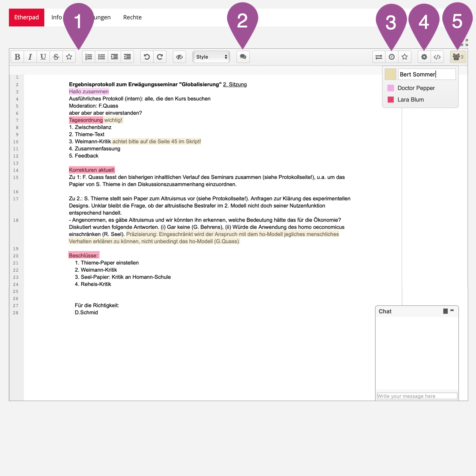Apply strikethrough formatting

point(56,57)
